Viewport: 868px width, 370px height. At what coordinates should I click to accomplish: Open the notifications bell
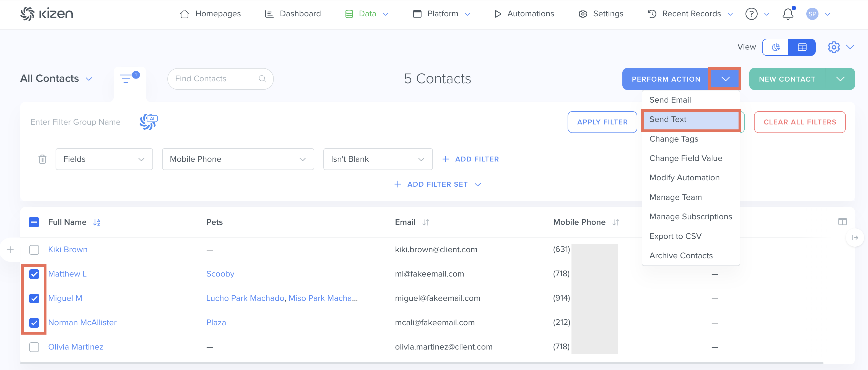click(x=788, y=14)
